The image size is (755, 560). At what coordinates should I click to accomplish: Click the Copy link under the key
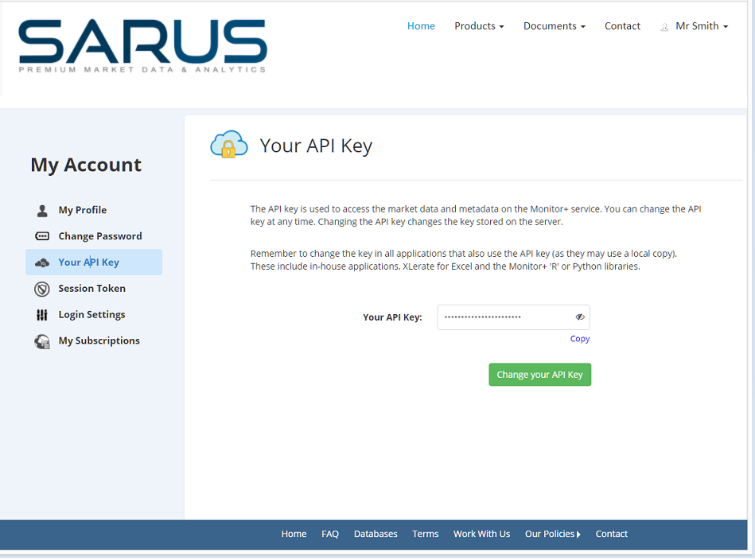pos(580,339)
